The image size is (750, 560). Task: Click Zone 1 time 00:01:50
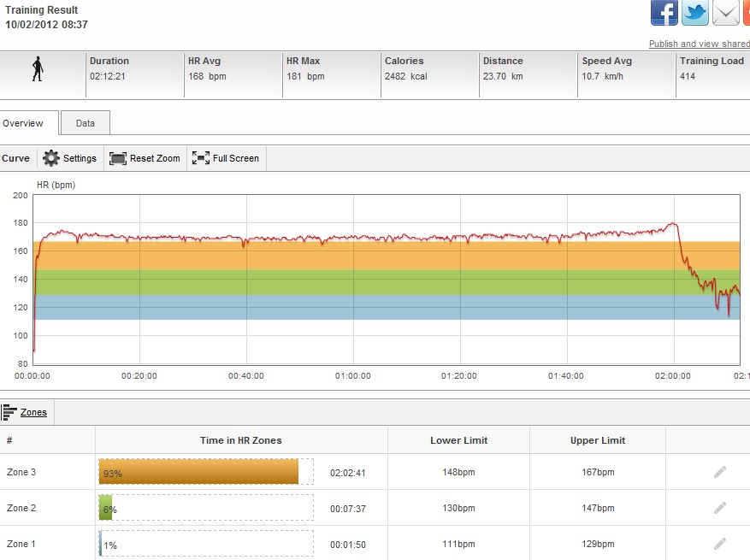[x=348, y=545]
